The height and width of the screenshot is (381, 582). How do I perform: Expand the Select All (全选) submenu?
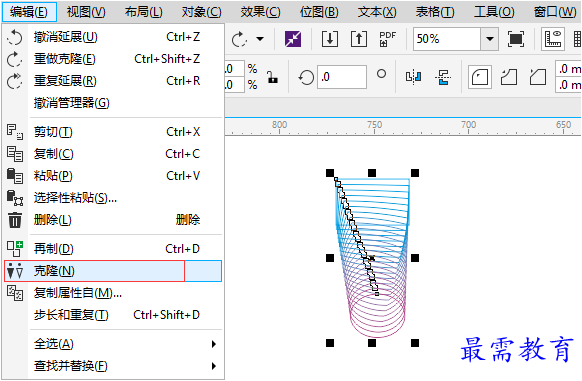[x=213, y=344]
